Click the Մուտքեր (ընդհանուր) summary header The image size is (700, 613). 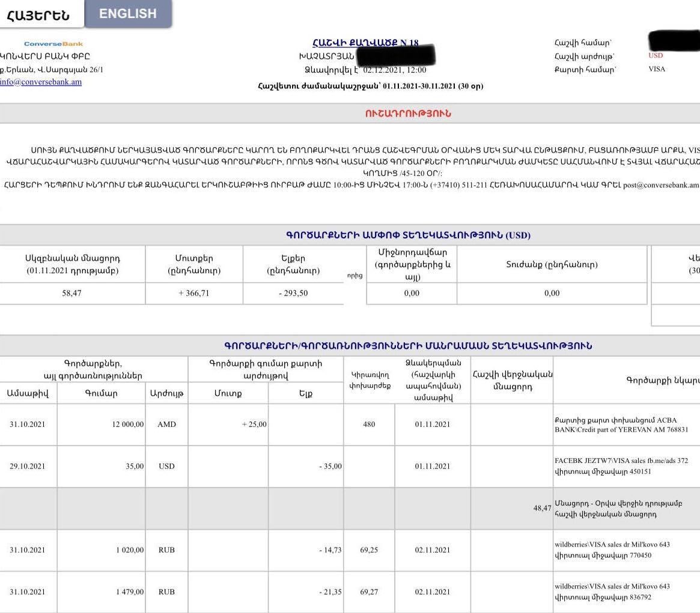click(x=194, y=264)
